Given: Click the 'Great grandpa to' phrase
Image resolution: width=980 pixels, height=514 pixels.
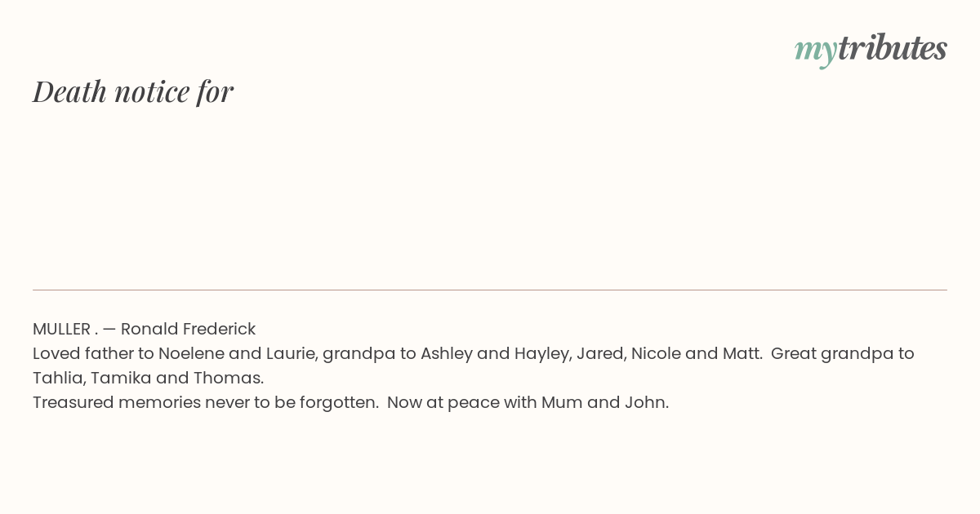Looking at the screenshot, I should [x=843, y=354].
